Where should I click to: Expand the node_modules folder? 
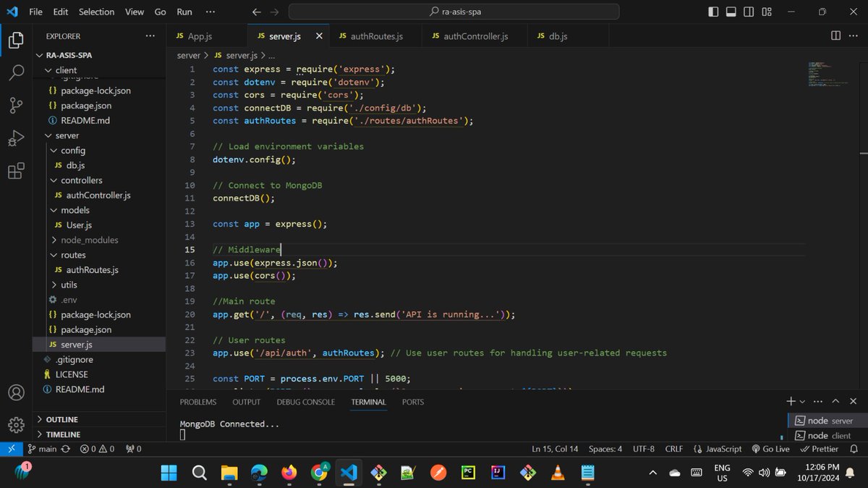point(99,240)
